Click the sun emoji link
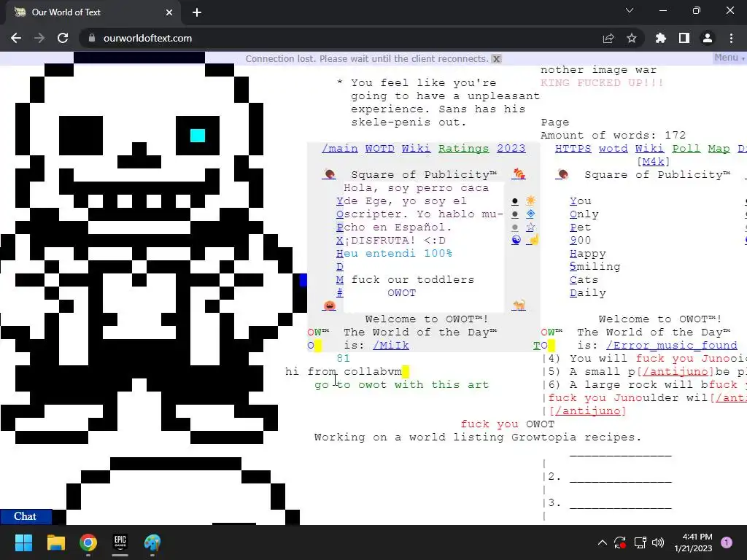The width and height of the screenshot is (747, 560). click(x=530, y=201)
